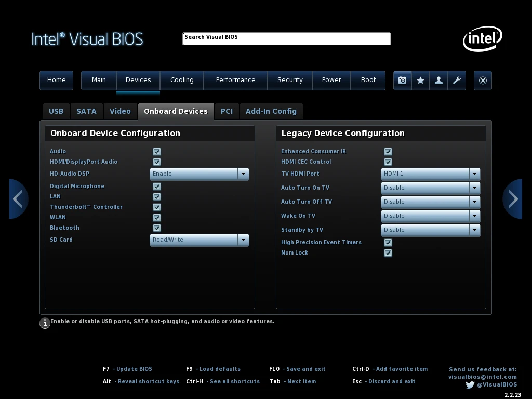Viewport: 532px width, 399px height.
Task: Go to previous page with left arrow
Action: 18,199
